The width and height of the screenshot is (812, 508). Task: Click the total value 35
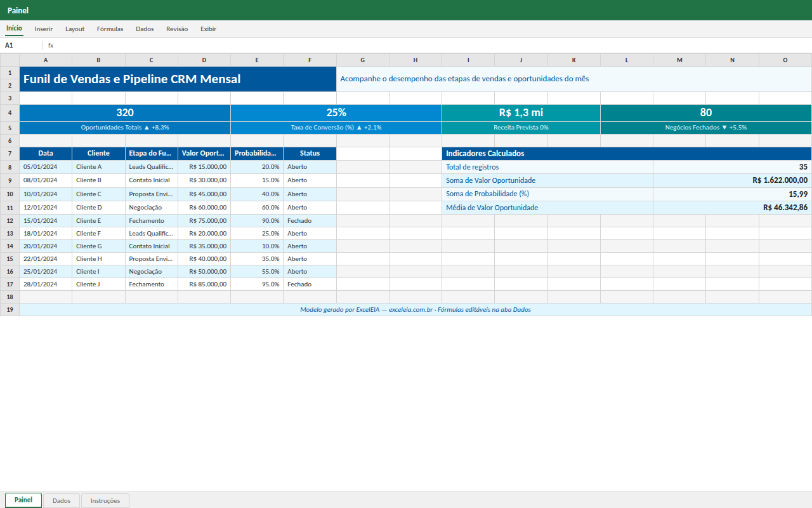[733, 167]
